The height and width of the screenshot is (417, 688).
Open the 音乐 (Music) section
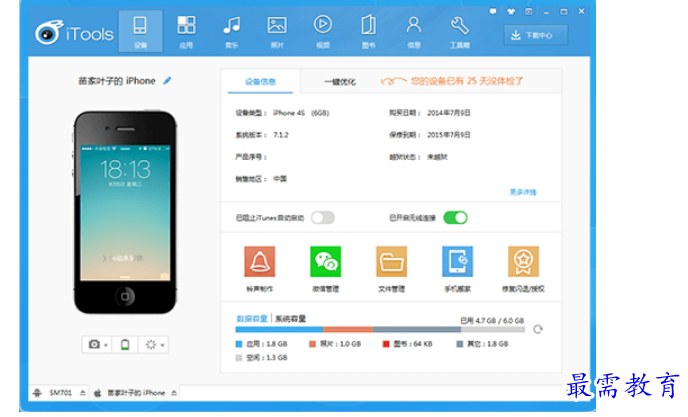[232, 31]
